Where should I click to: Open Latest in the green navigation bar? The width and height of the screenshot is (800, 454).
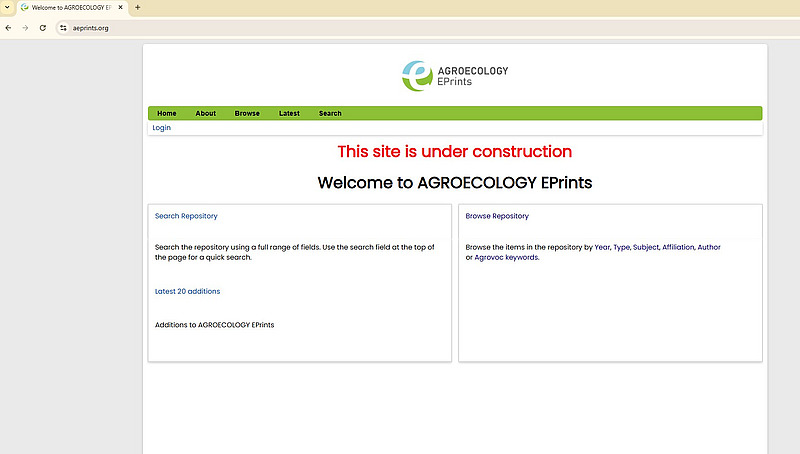(x=289, y=113)
